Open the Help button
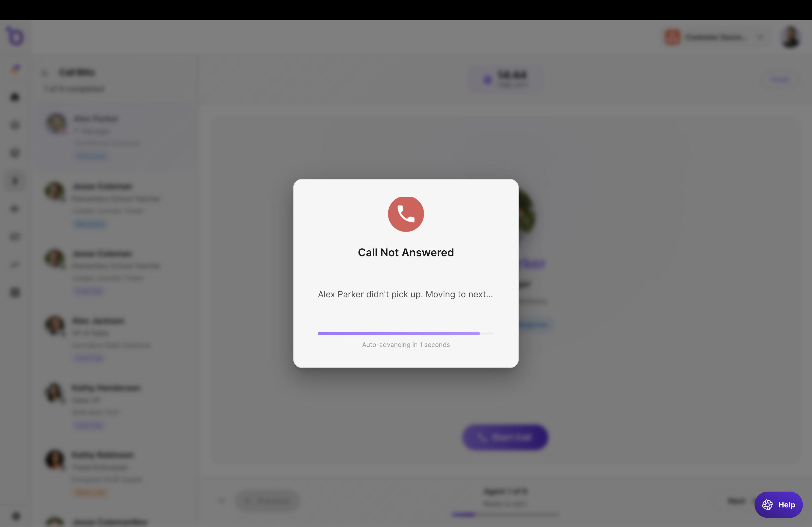 pyautogui.click(x=778, y=505)
